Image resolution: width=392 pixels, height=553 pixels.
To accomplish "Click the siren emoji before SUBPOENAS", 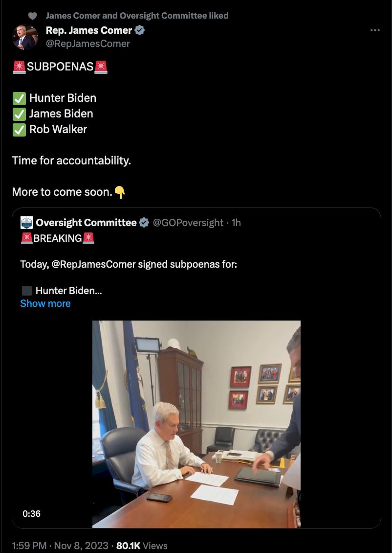I will 19,67.
